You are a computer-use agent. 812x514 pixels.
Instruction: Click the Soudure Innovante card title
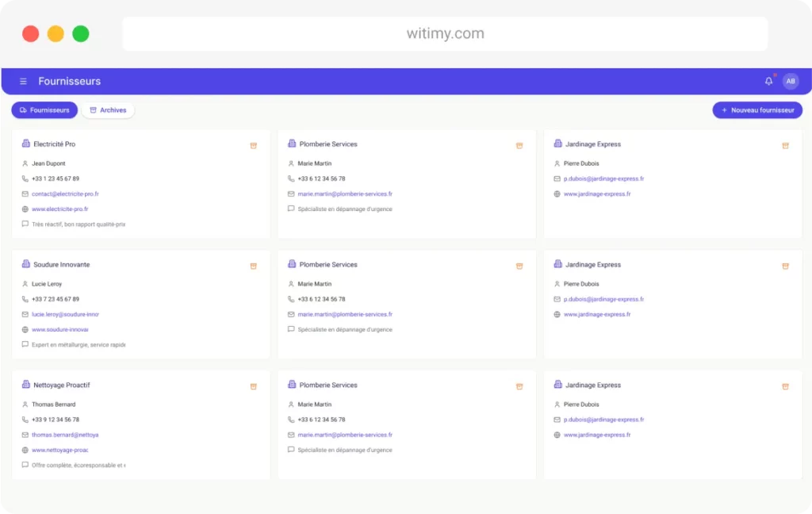pyautogui.click(x=62, y=264)
